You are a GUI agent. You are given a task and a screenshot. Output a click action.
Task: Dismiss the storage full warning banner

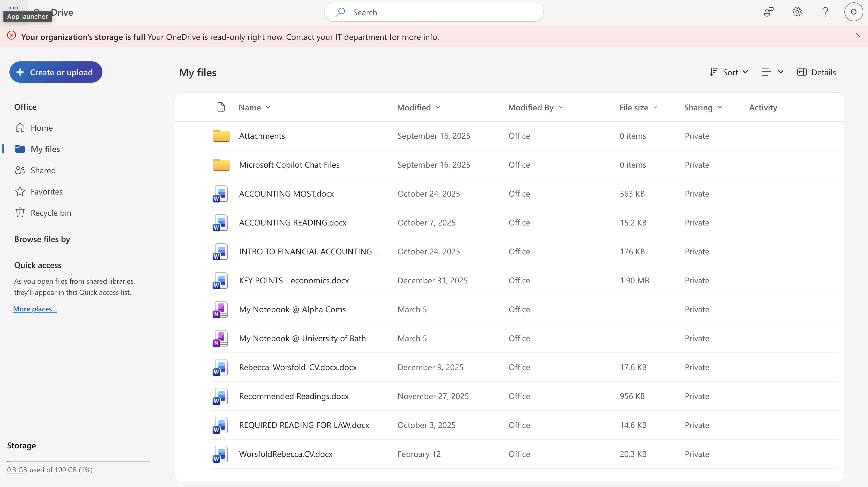point(858,35)
